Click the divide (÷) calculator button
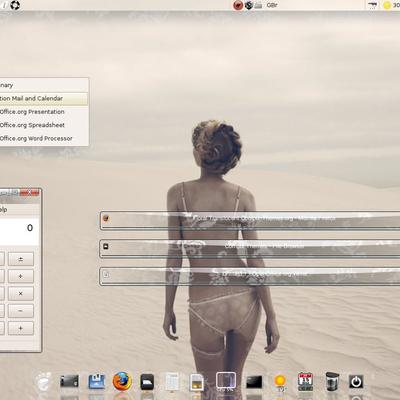 [21, 276]
